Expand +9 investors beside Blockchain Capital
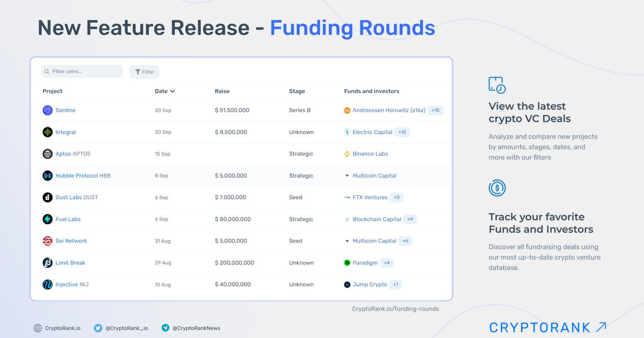644x338 pixels. pyautogui.click(x=410, y=219)
